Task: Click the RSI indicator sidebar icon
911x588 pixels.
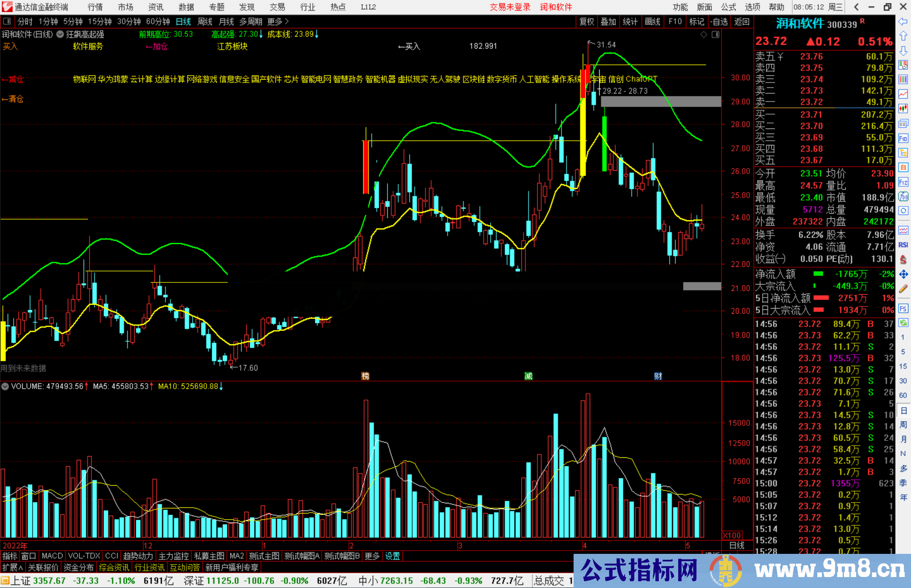Action: pyautogui.click(x=903, y=245)
